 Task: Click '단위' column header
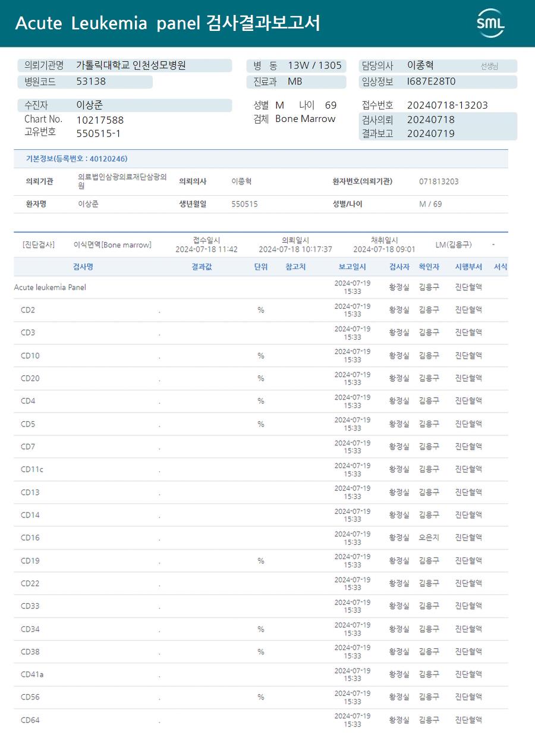261,267
